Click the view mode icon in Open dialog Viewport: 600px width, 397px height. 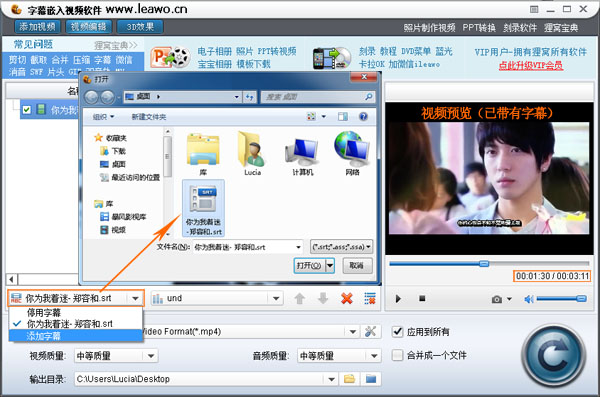tap(311, 116)
